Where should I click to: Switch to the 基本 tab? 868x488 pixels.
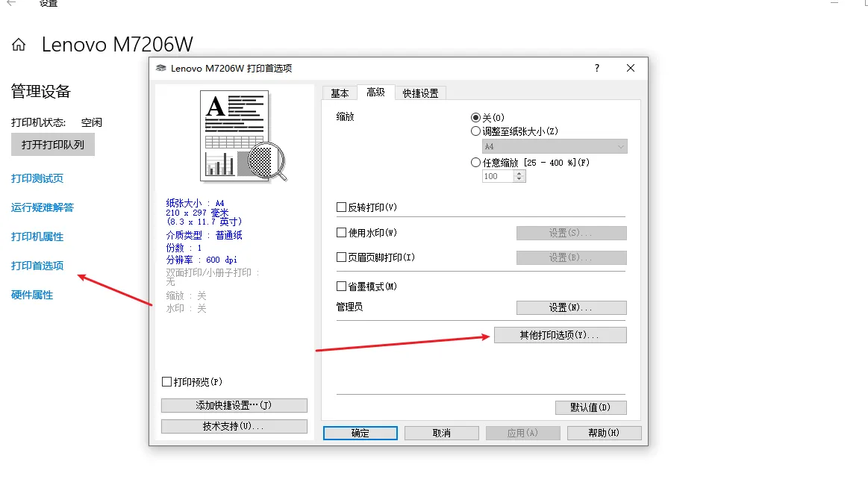tap(340, 93)
